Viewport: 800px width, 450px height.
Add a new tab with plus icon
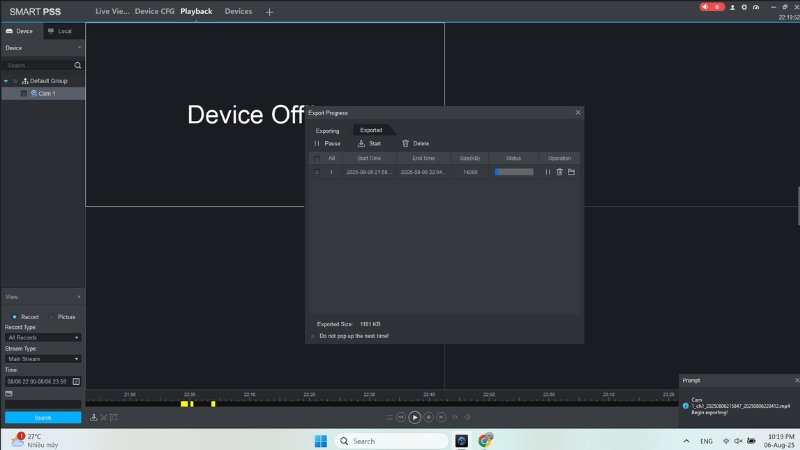coord(269,12)
